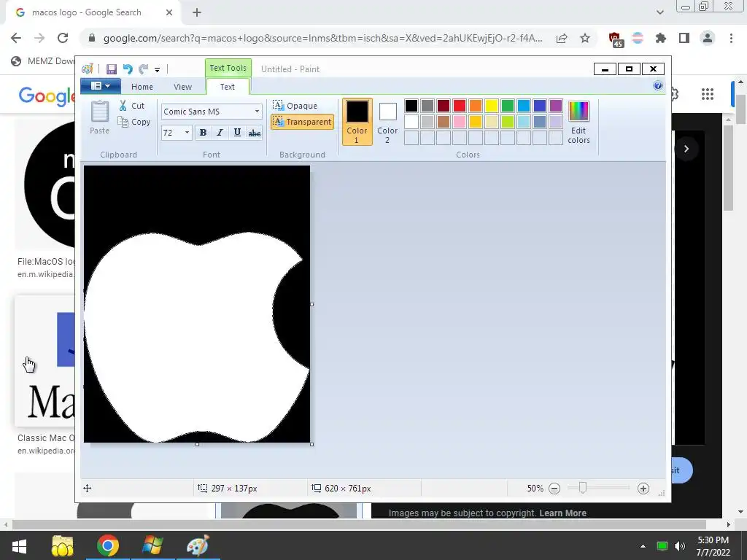Open the Google apps grid icon
The height and width of the screenshot is (560, 747).
coord(708,94)
